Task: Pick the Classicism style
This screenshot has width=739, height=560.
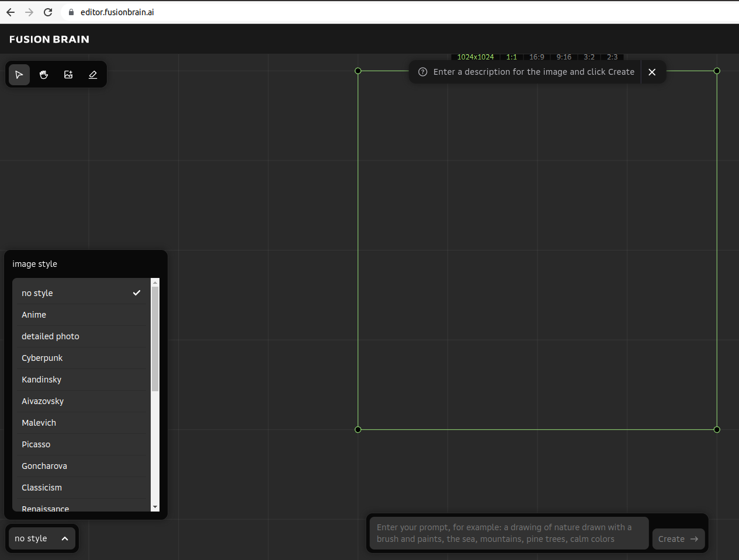Action: pyautogui.click(x=81, y=488)
